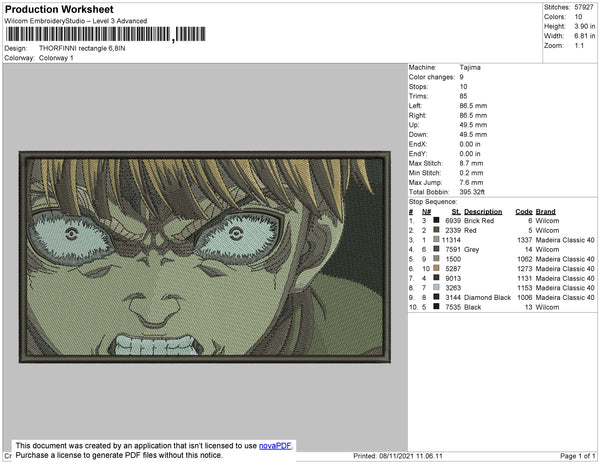The height and width of the screenshot is (464, 600).
Task: Open the novaPDF link
Action: 275,446
